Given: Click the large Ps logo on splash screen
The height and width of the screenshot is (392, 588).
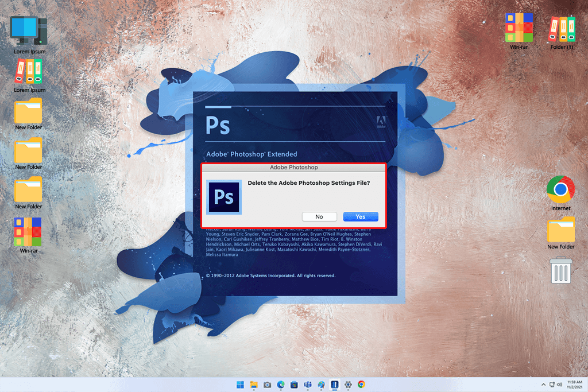Looking at the screenshot, I should (x=218, y=125).
